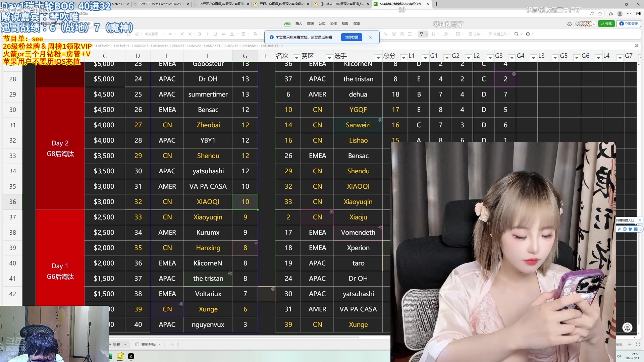Image resolution: width=644 pixels, height=362 pixels.
Task: Click the collaborator avatars group
Action: click(x=585, y=24)
